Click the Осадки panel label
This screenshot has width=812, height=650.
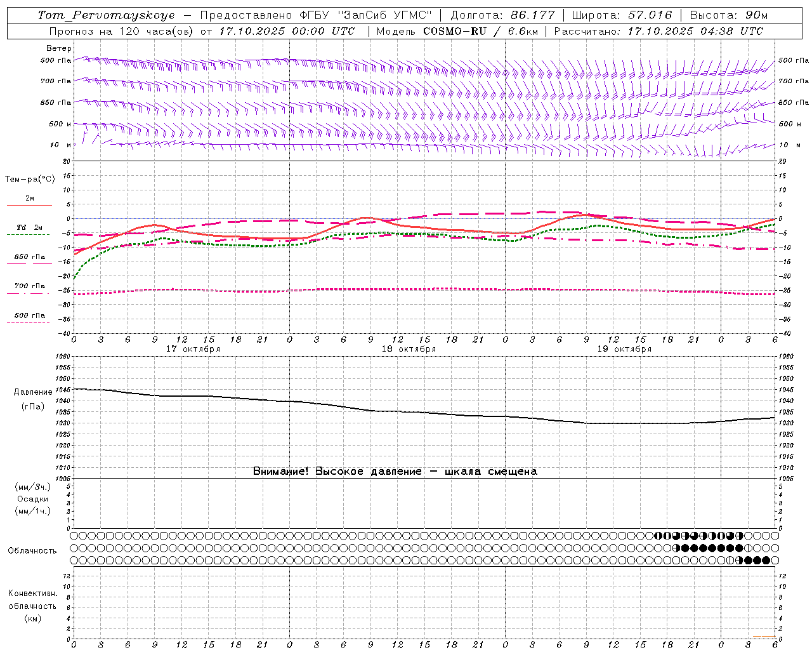pos(33,499)
